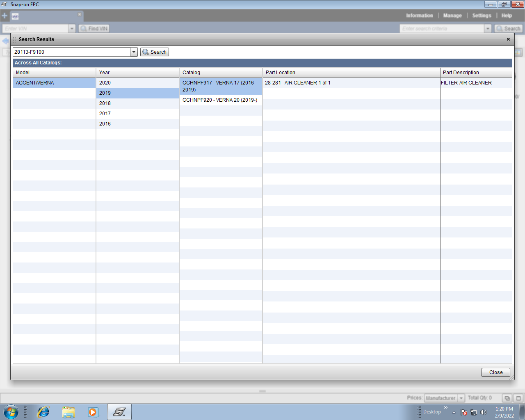The height and width of the screenshot is (420, 525).
Task: Choose catalog CCHNPF917 - VERNA 17 (2016-2019)
Action: (x=221, y=86)
